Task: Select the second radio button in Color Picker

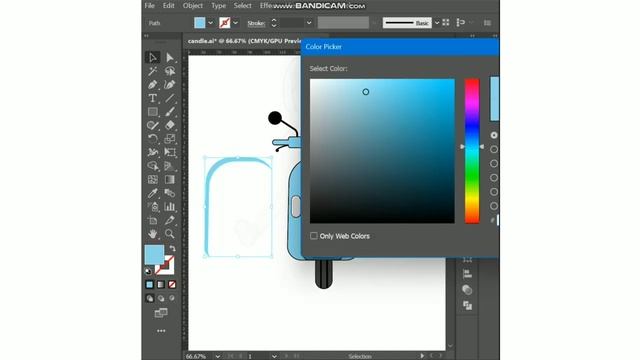Action: (494, 149)
